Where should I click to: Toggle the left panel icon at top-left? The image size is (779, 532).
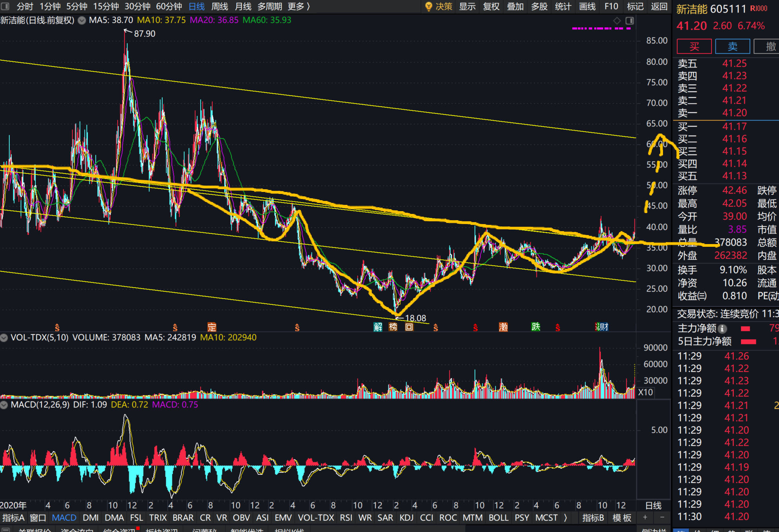pos(5,6)
